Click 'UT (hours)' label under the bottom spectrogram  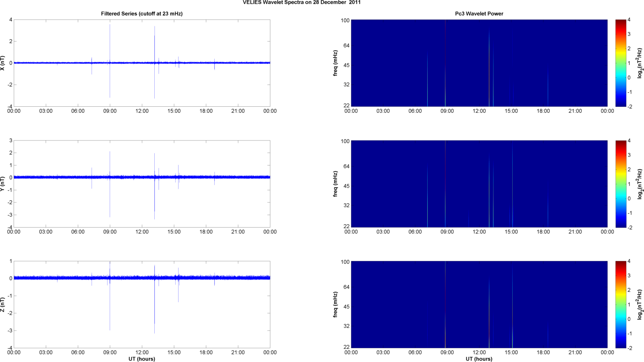pyautogui.click(x=479, y=359)
